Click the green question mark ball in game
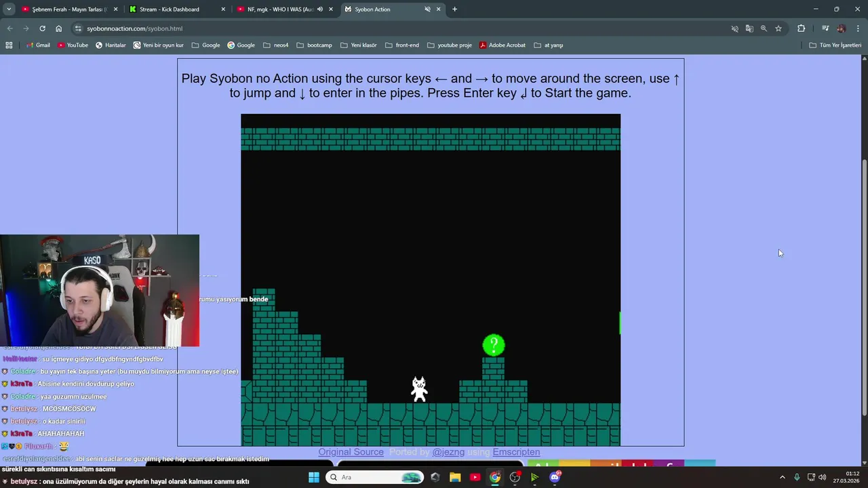Image resolution: width=868 pixels, height=488 pixels. coord(494,345)
